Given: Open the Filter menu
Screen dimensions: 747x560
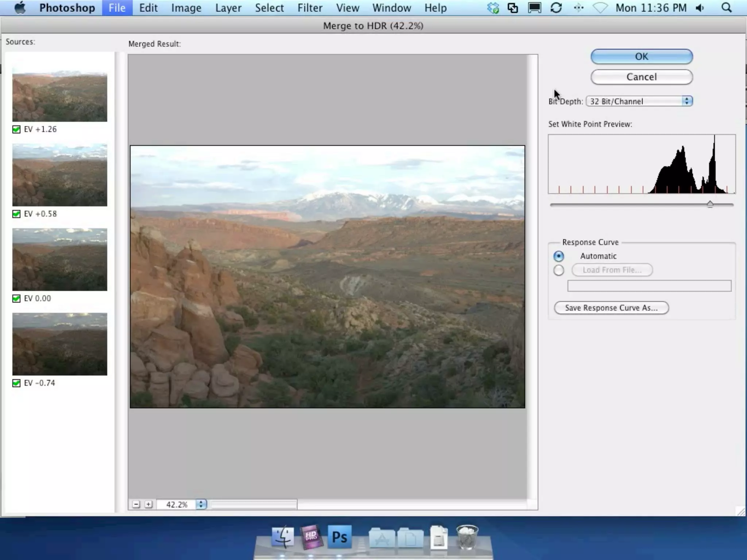Looking at the screenshot, I should point(309,8).
